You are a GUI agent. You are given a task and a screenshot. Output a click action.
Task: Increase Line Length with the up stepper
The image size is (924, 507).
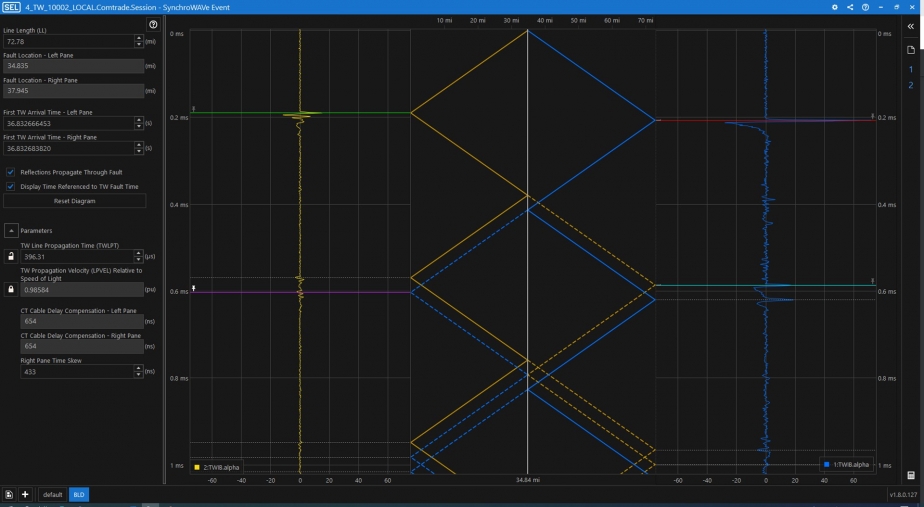(139, 38)
